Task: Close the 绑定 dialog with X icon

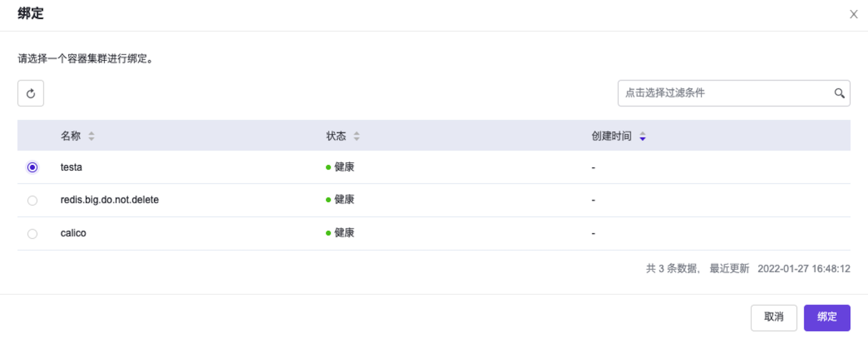Action: (x=854, y=14)
